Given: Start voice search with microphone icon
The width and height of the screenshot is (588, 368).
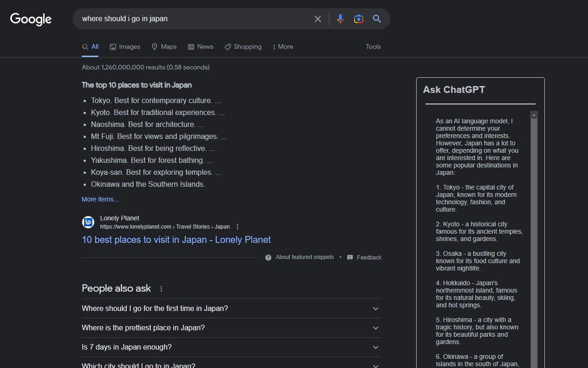Looking at the screenshot, I should click(x=340, y=19).
